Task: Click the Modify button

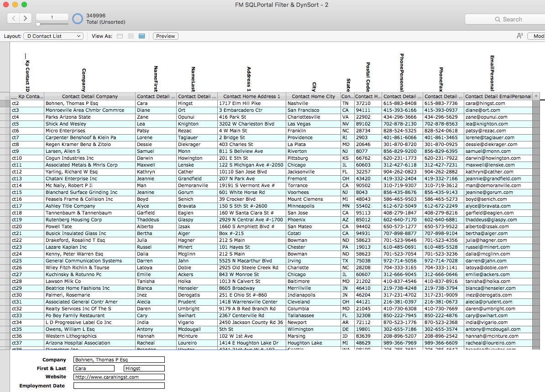Action: point(538,36)
